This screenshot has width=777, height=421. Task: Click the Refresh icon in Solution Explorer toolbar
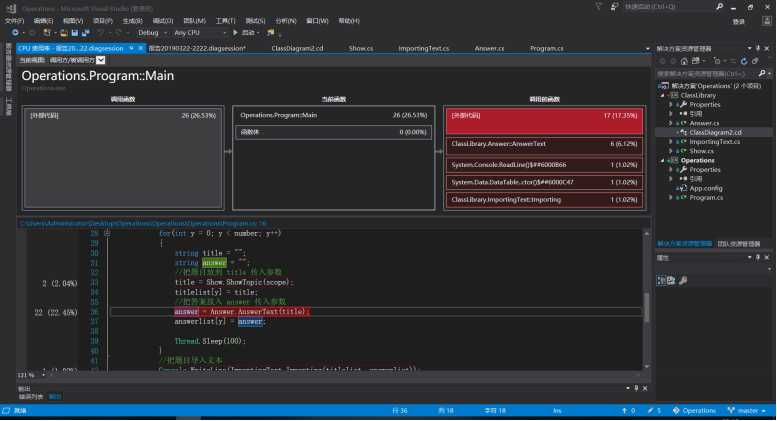744,61
